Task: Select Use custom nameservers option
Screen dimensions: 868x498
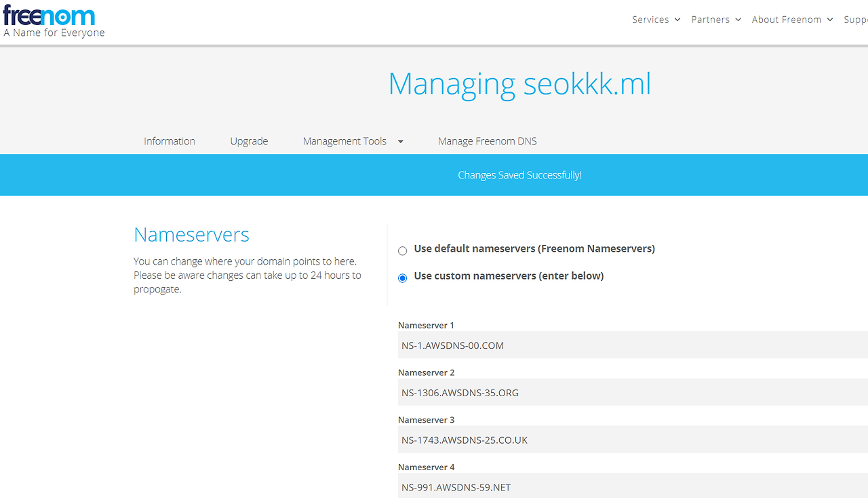Action: (403, 278)
